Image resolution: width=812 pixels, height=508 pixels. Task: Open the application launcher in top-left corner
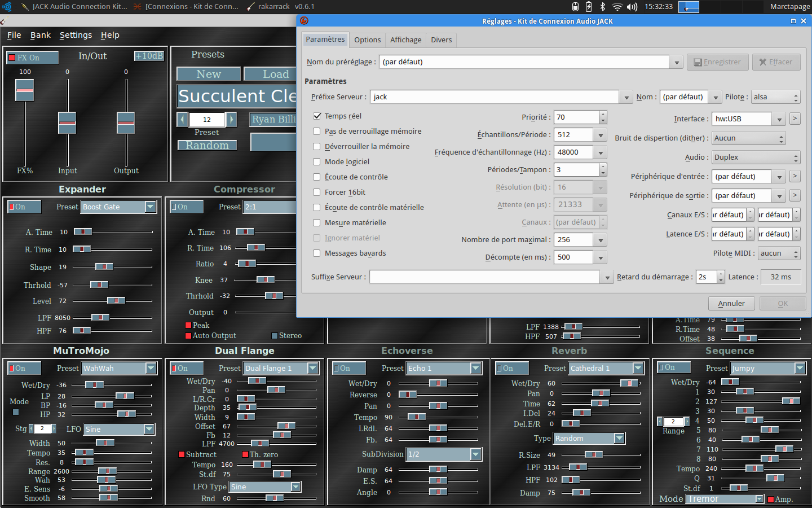pyautogui.click(x=7, y=7)
